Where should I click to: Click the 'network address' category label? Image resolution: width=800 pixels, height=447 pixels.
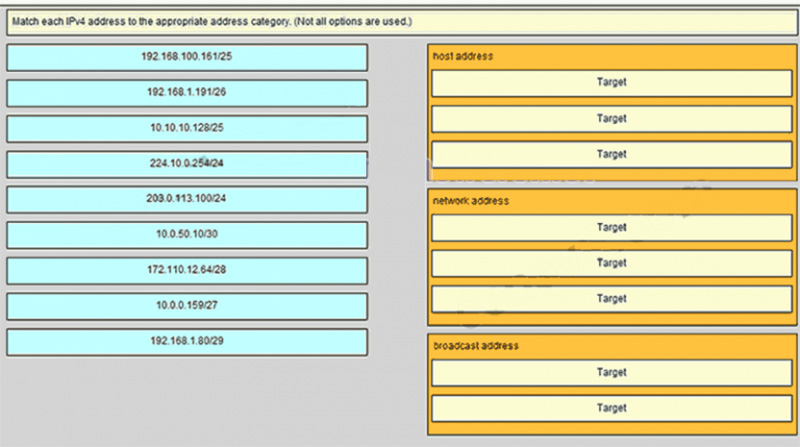point(470,201)
